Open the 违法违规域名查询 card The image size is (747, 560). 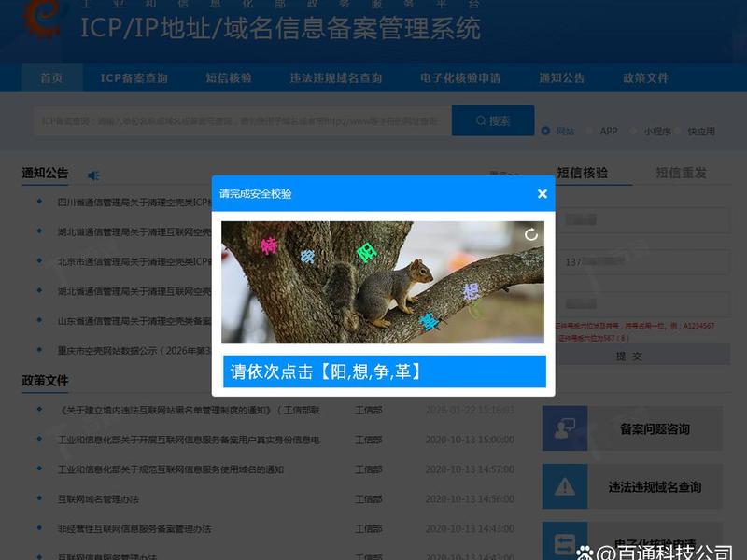tap(632, 486)
